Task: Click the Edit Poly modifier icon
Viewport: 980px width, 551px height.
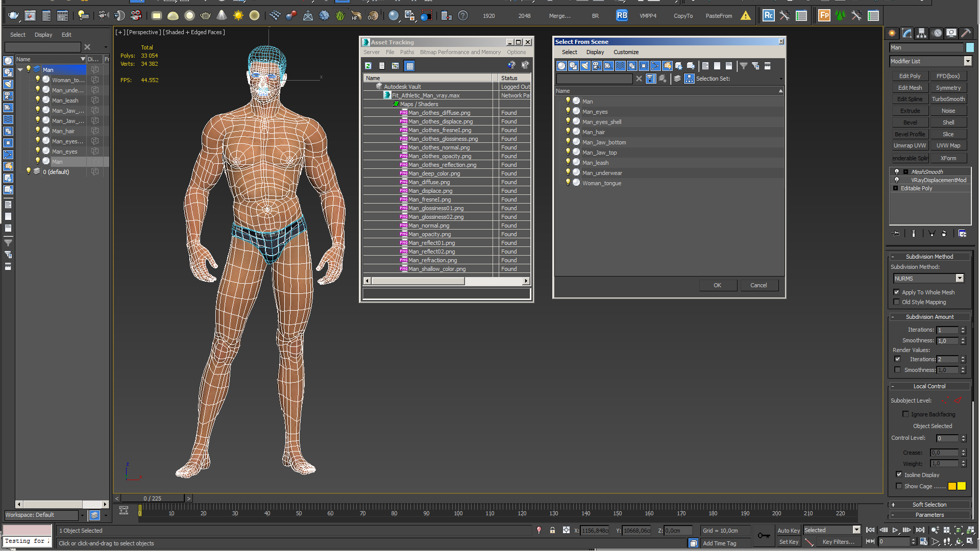Action: (910, 76)
